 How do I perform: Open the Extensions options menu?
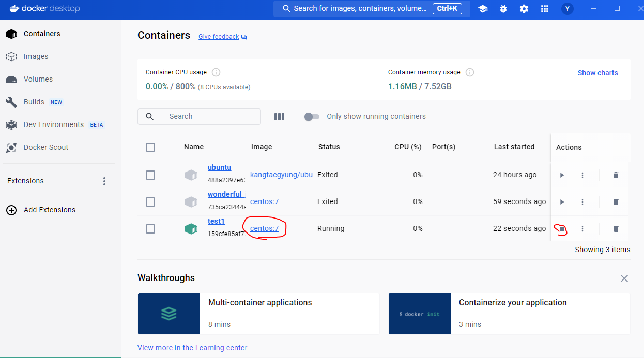click(x=104, y=181)
